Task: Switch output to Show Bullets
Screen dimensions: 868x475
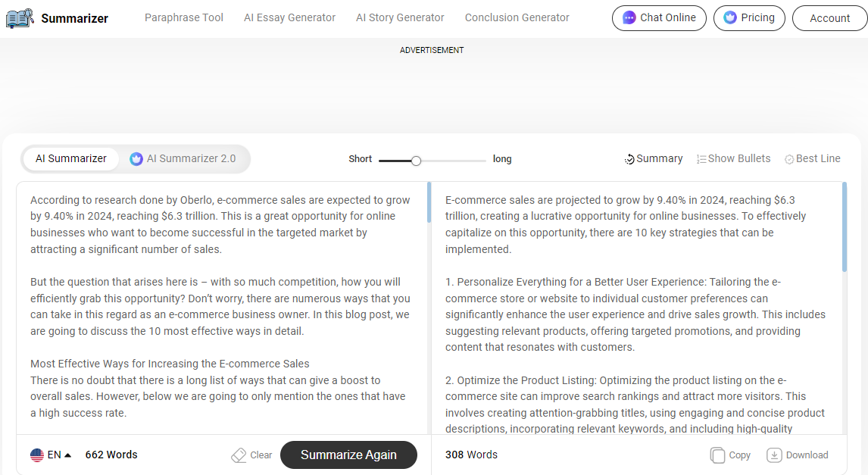Action: [733, 159]
